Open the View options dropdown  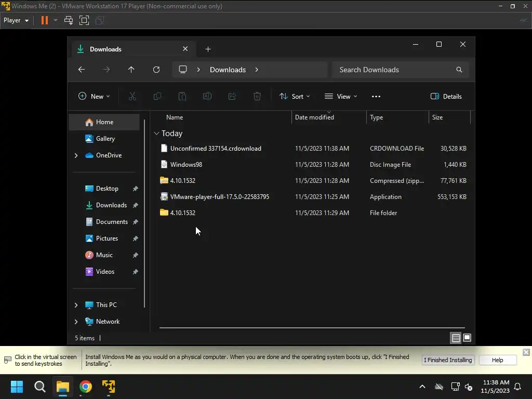coord(341,96)
